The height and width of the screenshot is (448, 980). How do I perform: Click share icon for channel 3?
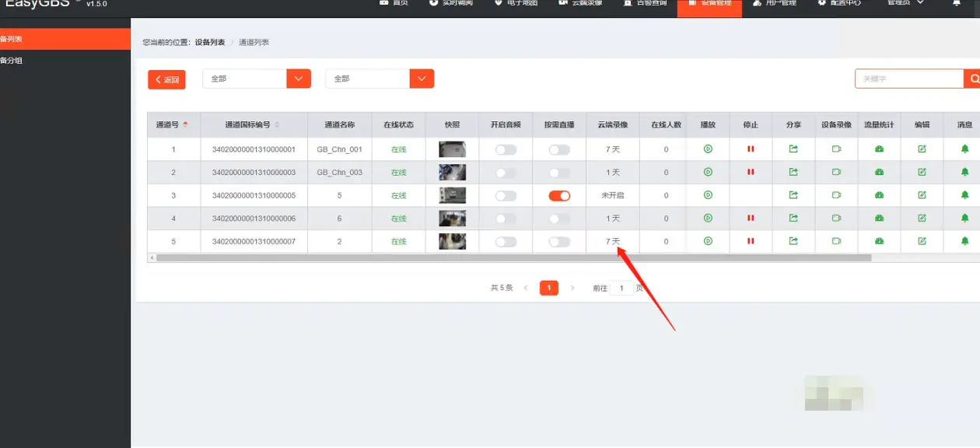[x=793, y=195]
